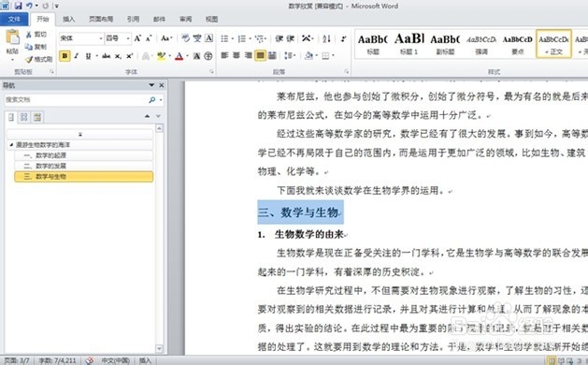Click the Undo arrow icon
Image resolution: width=588 pixels, height=365 pixels.
pyautogui.click(x=29, y=6)
